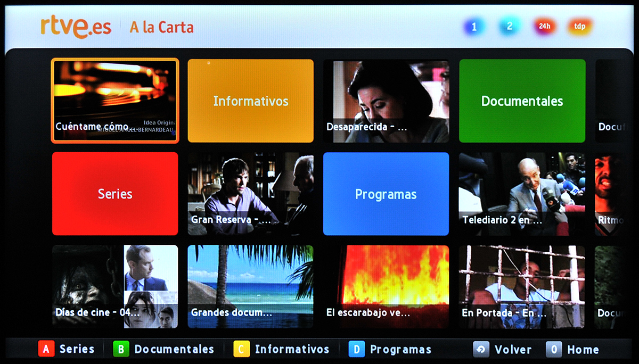The height and width of the screenshot is (364, 639).
Task: Open the green Documentales tile
Action: (x=522, y=101)
